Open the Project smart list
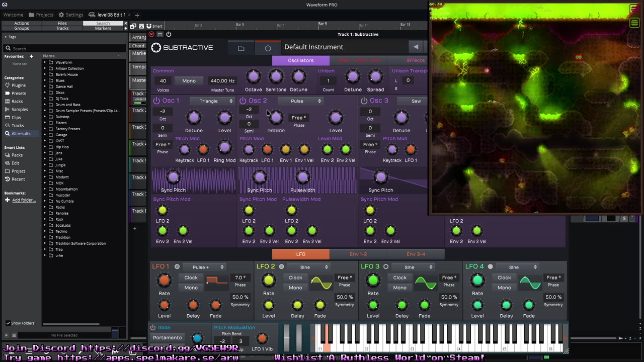Screen dimensions: 644x362 tap(18, 171)
